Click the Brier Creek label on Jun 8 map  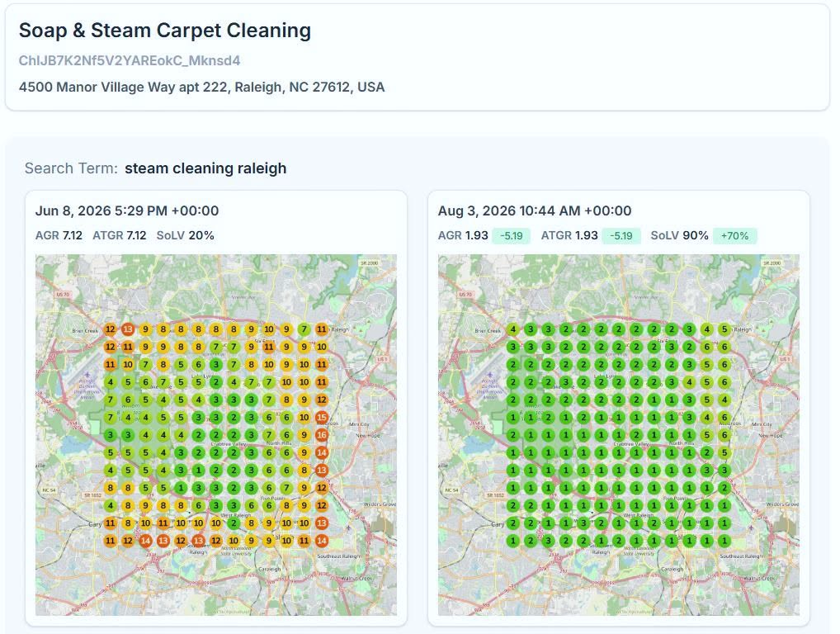(85, 331)
